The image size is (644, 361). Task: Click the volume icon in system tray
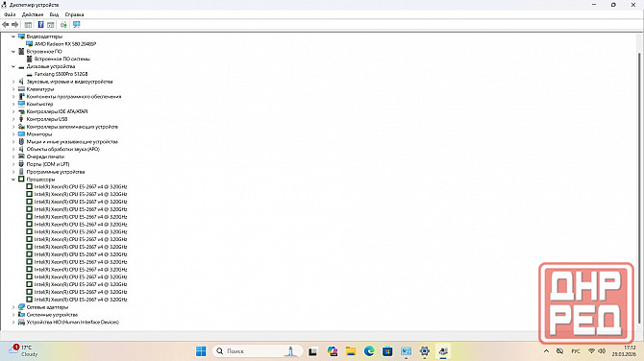(x=602, y=351)
